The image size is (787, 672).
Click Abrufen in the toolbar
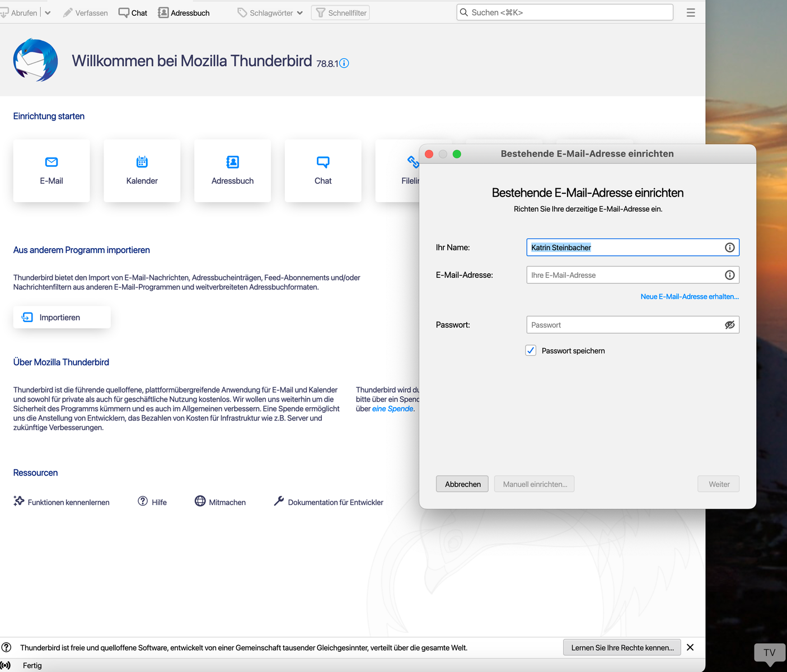click(x=19, y=12)
